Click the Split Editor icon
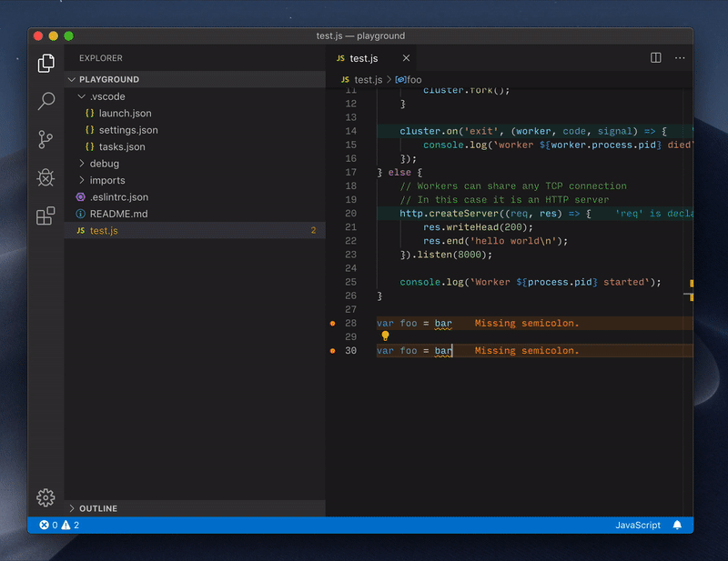Viewport: 728px width, 561px height. pyautogui.click(x=655, y=57)
